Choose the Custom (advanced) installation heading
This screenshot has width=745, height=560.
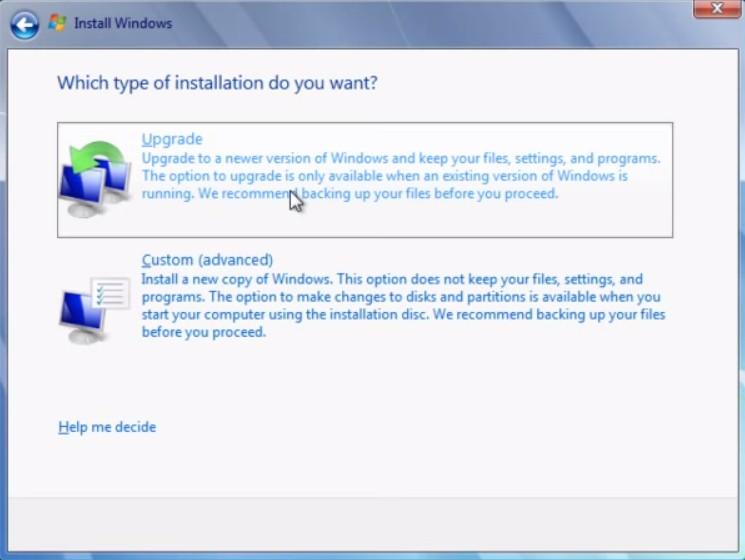207,260
